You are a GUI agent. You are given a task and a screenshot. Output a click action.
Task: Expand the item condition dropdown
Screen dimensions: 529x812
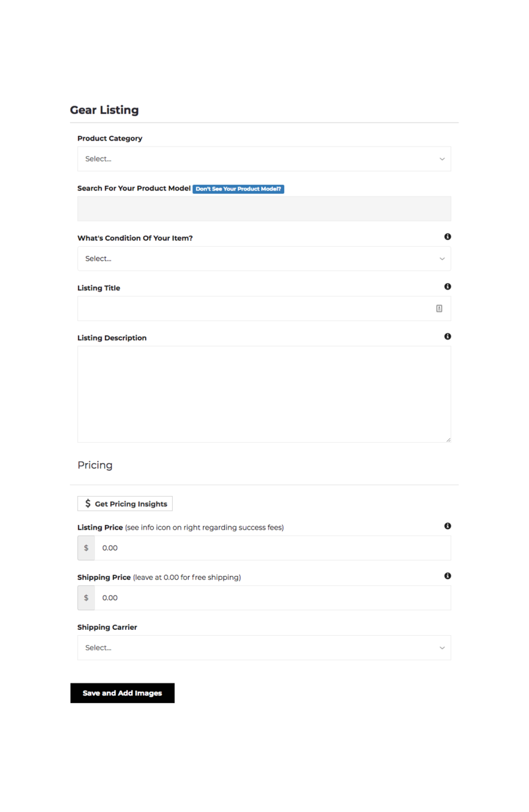pos(264,259)
